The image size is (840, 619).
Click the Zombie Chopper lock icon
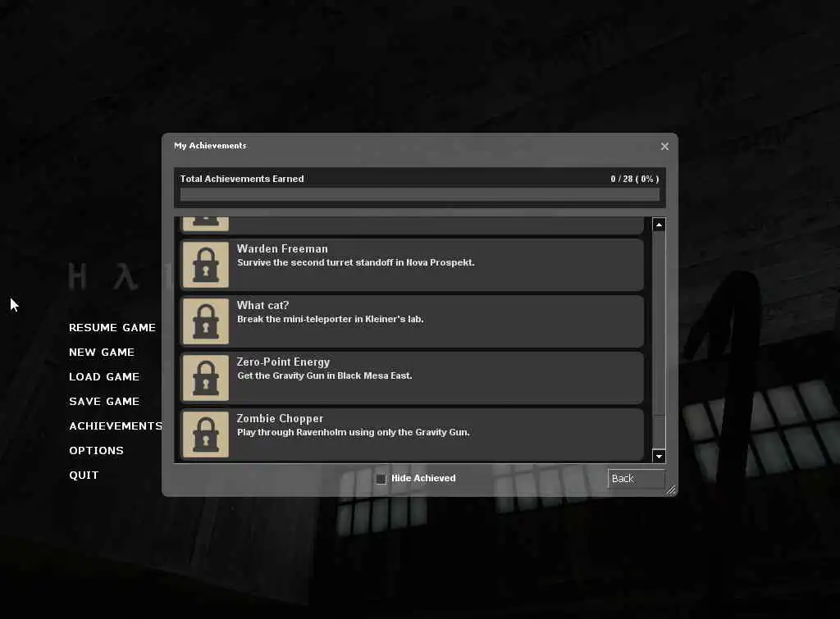tap(206, 435)
